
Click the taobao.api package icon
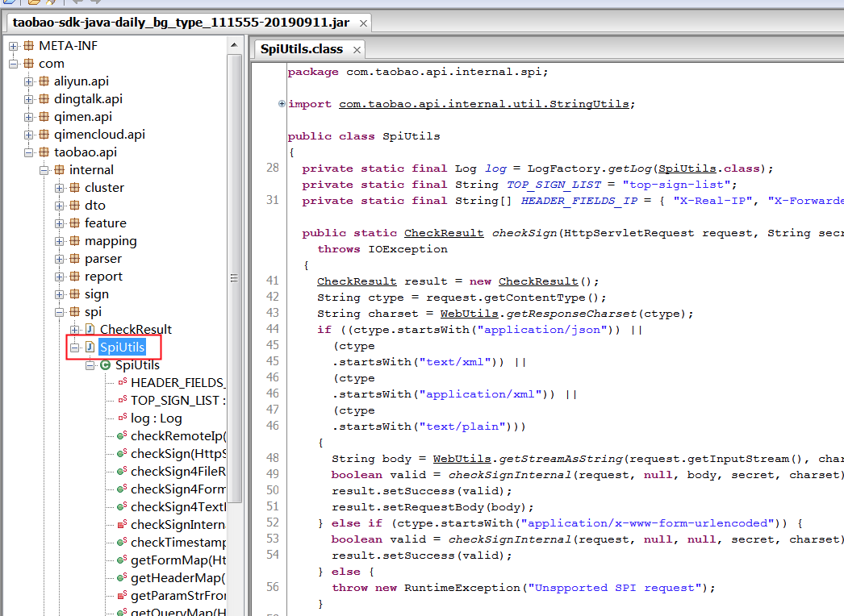click(44, 152)
